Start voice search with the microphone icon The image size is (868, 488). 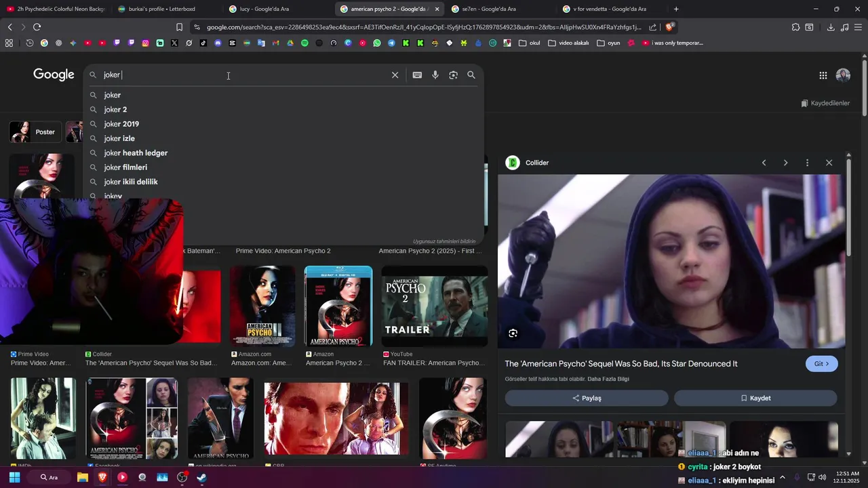coord(435,75)
